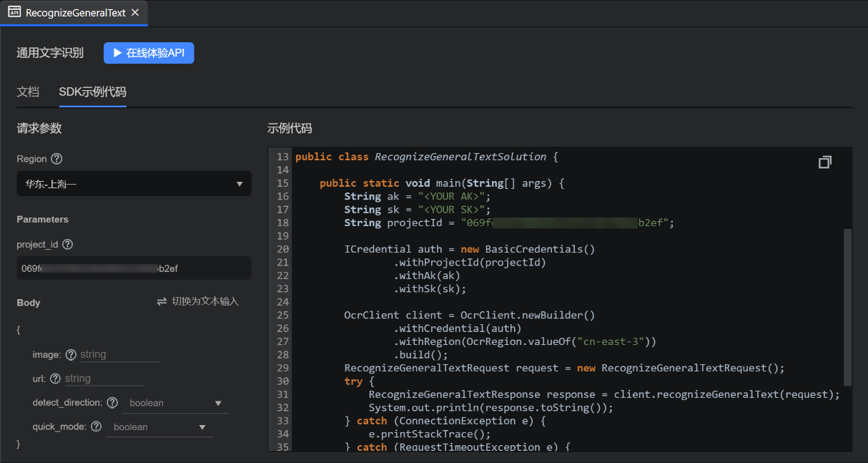Toggle body to text input mode (切换为文本输入)

click(x=198, y=302)
